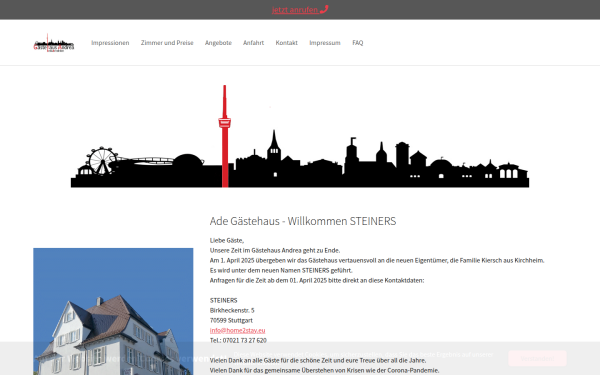Click the address line 'Birkheckenstr. 5'
600x375 pixels.
(232, 310)
